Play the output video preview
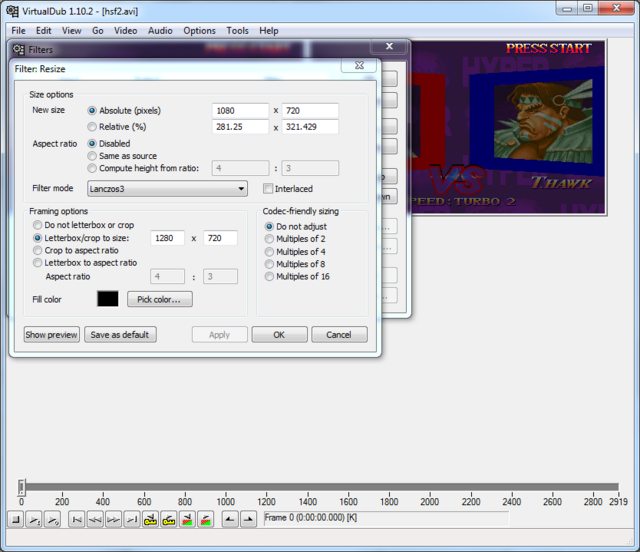The image size is (640, 552). coord(52,519)
